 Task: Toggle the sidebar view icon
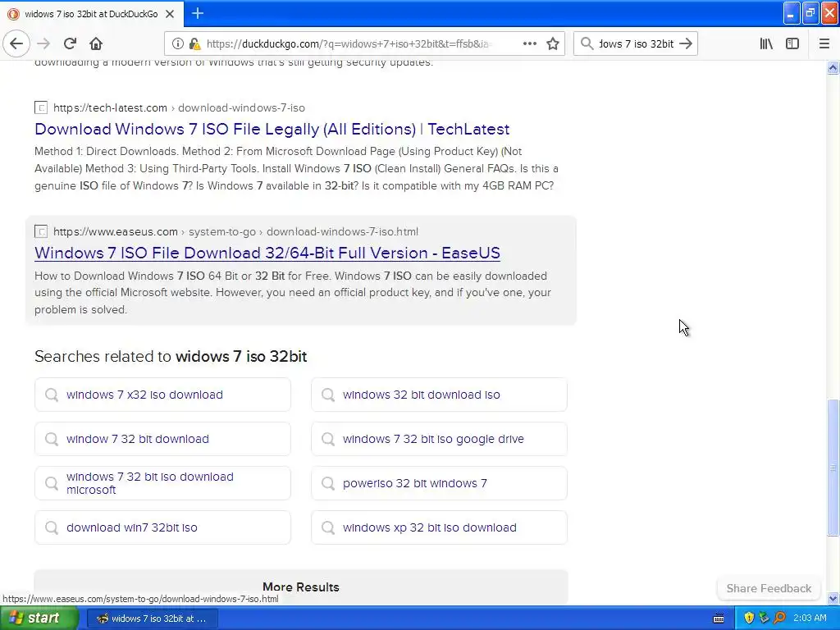792,44
